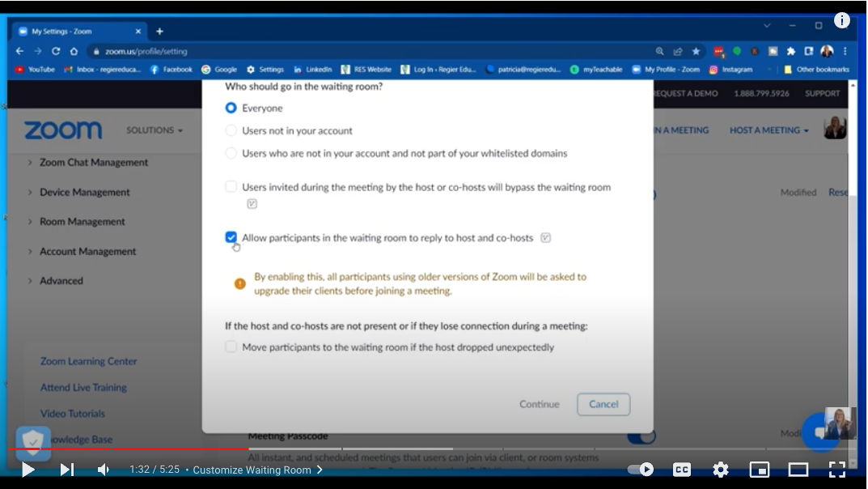Toggle YouTube autoplay switch
This screenshot has height=489, width=868.
641,470
